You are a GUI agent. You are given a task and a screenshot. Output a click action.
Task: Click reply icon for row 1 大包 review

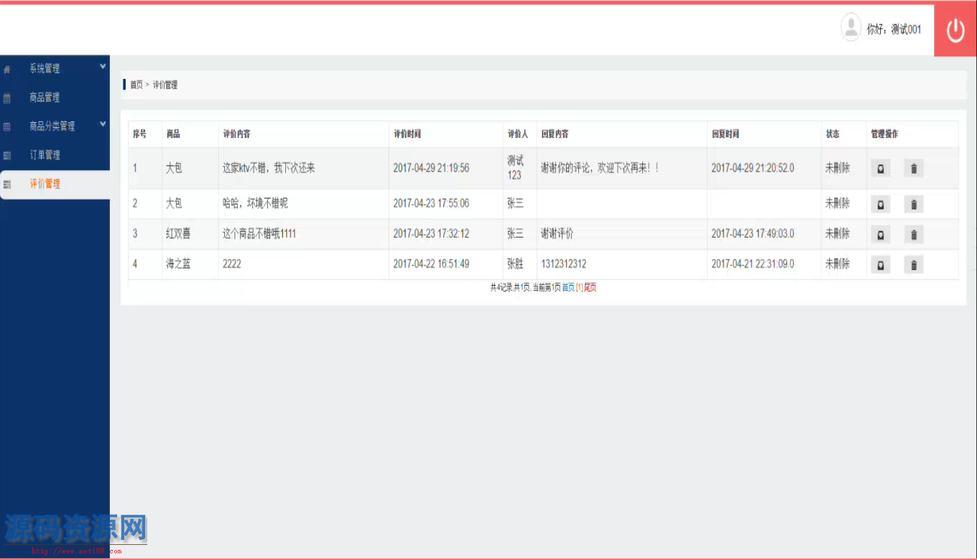[880, 169]
